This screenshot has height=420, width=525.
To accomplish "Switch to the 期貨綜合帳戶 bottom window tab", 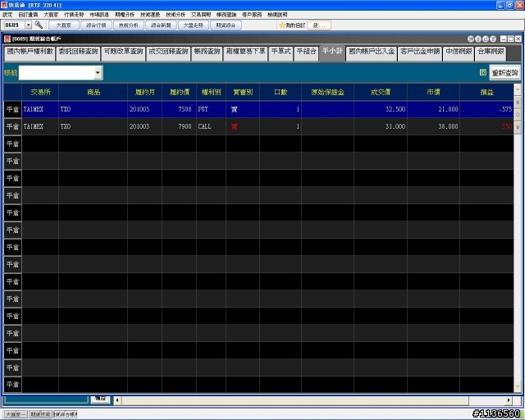I will click(66, 414).
